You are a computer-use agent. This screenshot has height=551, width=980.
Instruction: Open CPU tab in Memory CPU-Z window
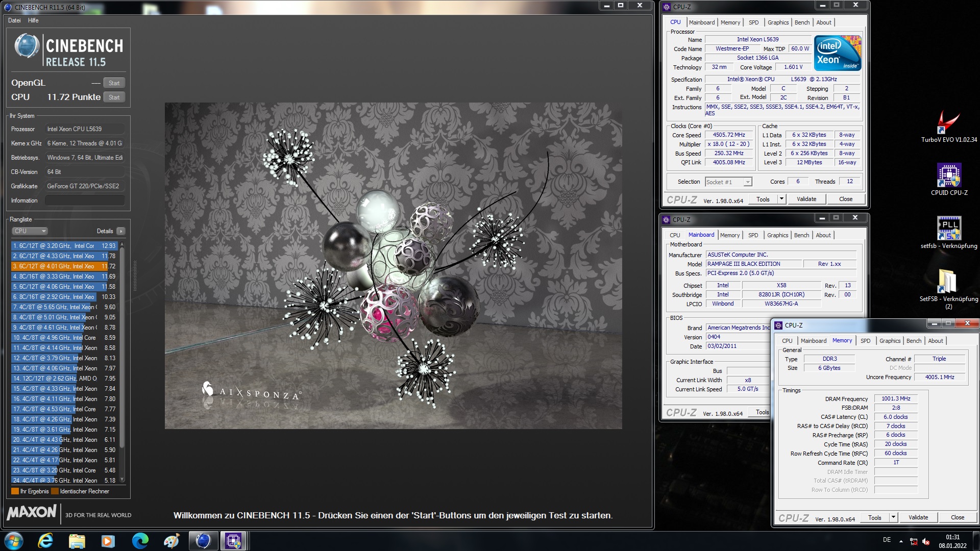click(787, 341)
